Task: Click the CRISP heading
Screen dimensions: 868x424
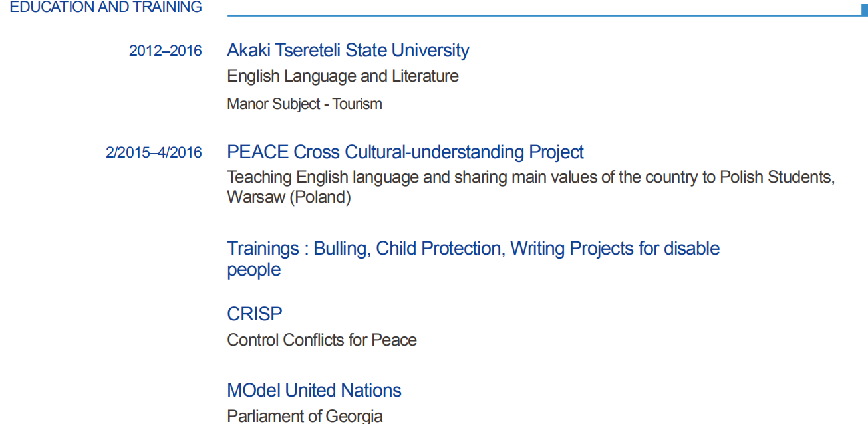Action: (254, 314)
